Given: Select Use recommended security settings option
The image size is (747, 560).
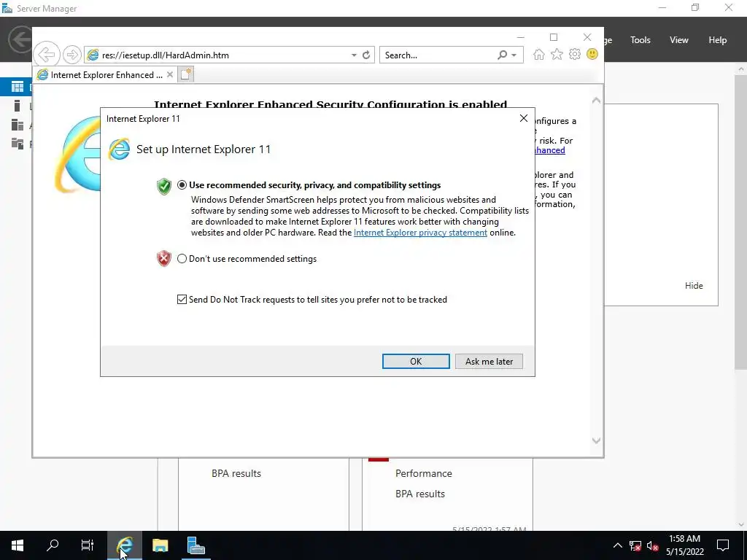Looking at the screenshot, I should [x=182, y=184].
